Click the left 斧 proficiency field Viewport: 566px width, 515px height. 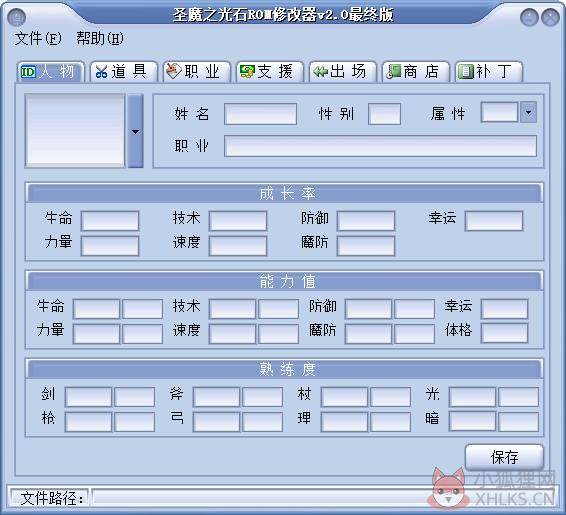click(x=217, y=397)
